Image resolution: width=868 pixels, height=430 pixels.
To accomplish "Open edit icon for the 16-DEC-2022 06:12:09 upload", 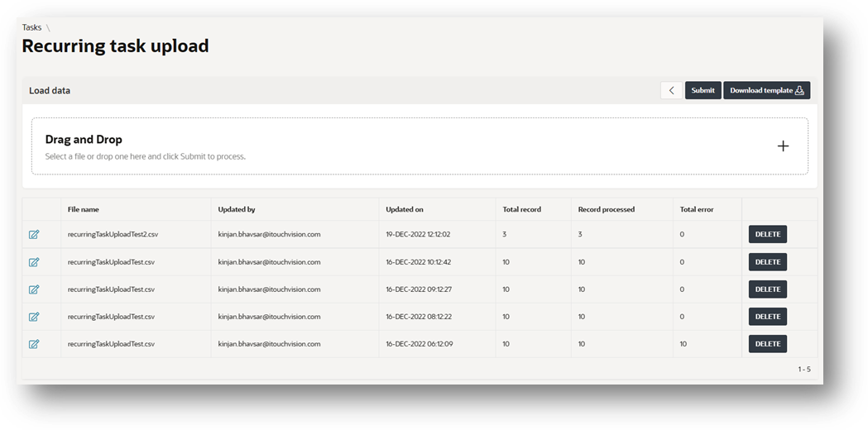I will click(34, 344).
